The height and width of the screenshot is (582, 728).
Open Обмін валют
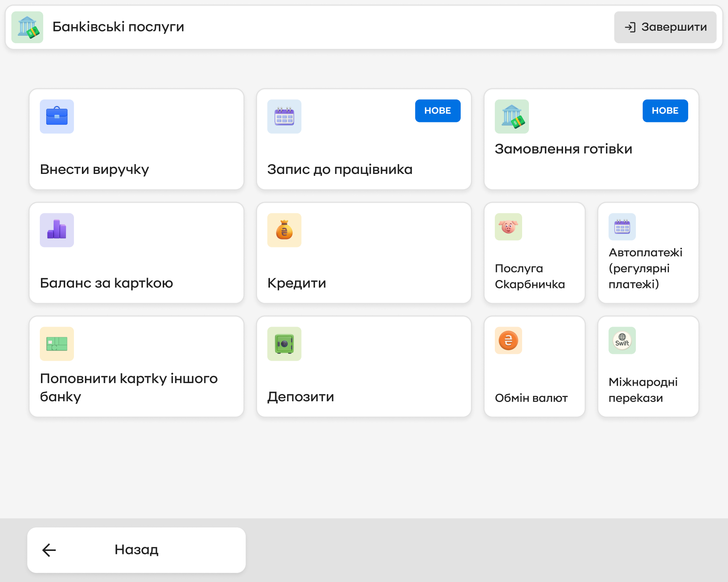[535, 366]
